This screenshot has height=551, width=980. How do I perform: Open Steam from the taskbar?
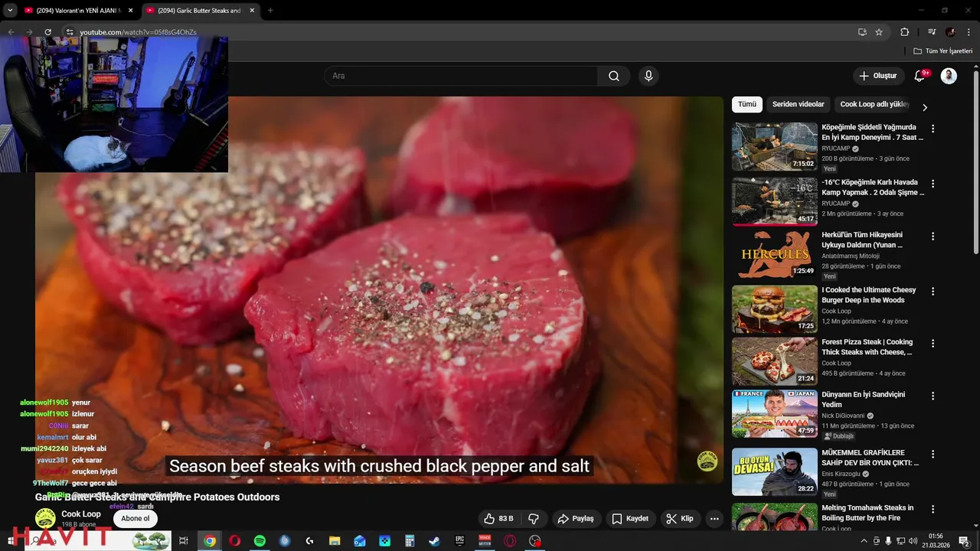pos(434,541)
